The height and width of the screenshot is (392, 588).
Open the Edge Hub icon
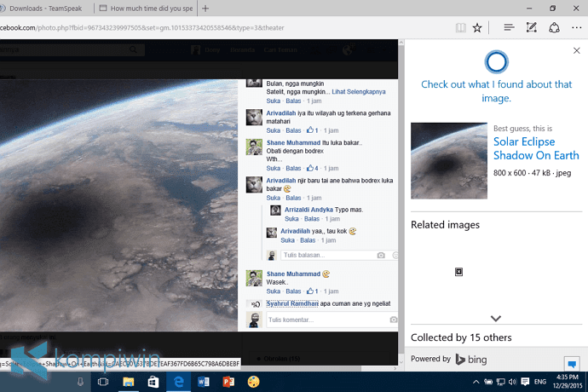tap(509, 27)
